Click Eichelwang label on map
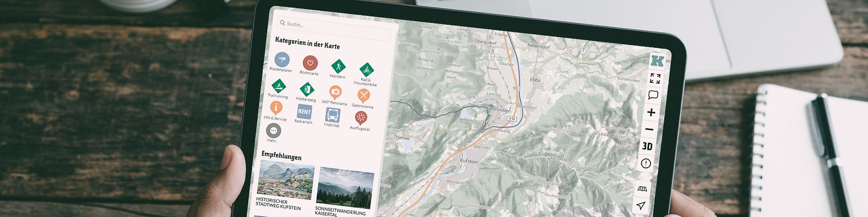 [500, 130]
